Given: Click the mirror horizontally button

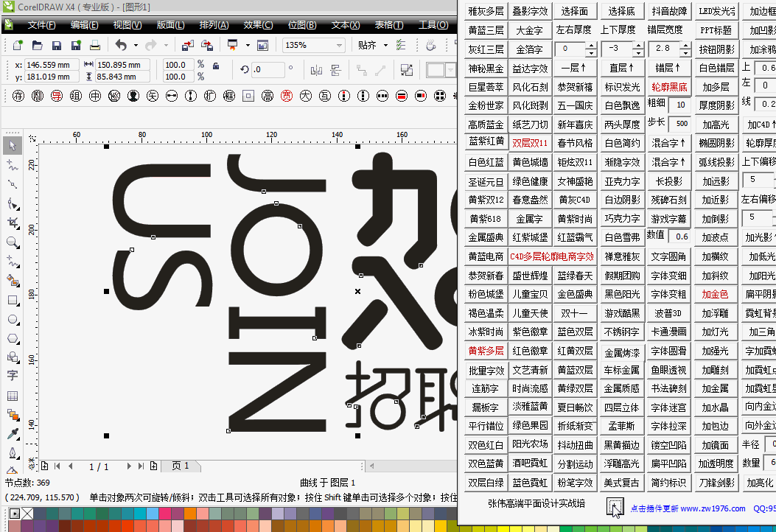Looking at the screenshot, I should pyautogui.click(x=317, y=70).
